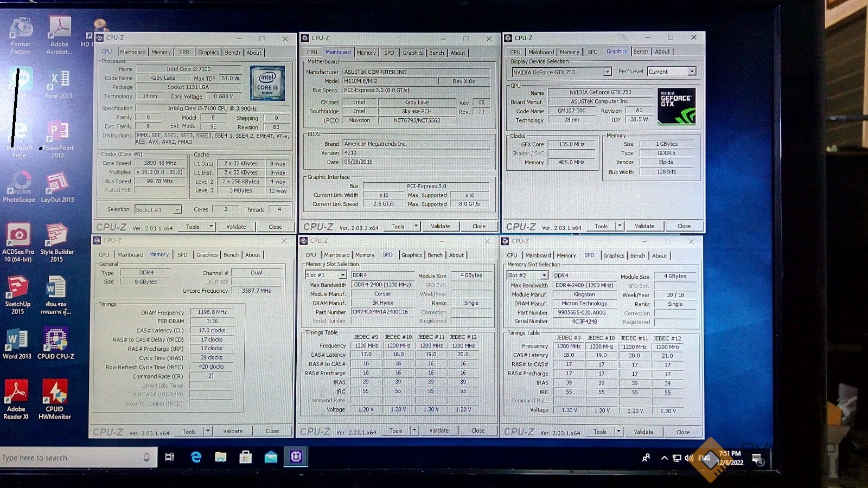The height and width of the screenshot is (488, 868).
Task: Expand the Tools arrow in Memory window
Action: pyautogui.click(x=207, y=431)
